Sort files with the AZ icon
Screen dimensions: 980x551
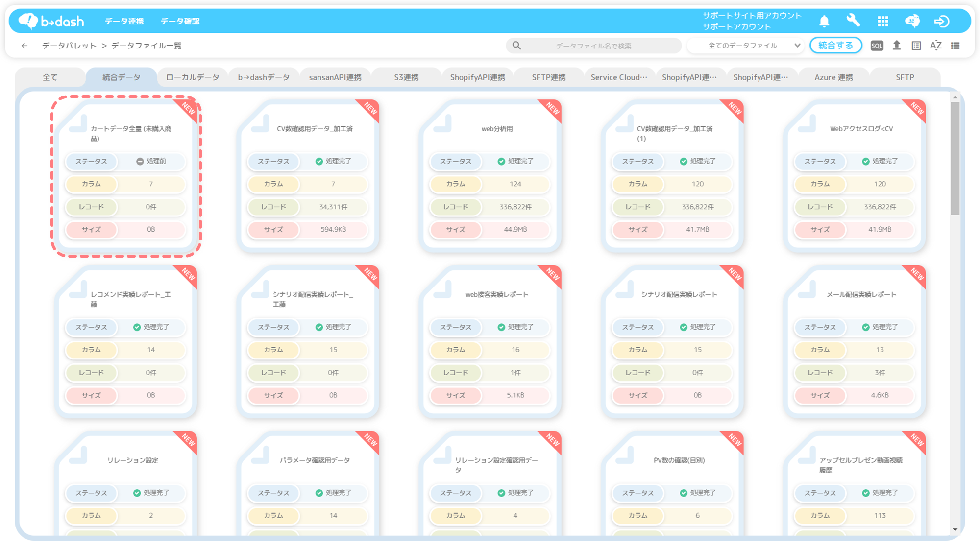click(936, 46)
